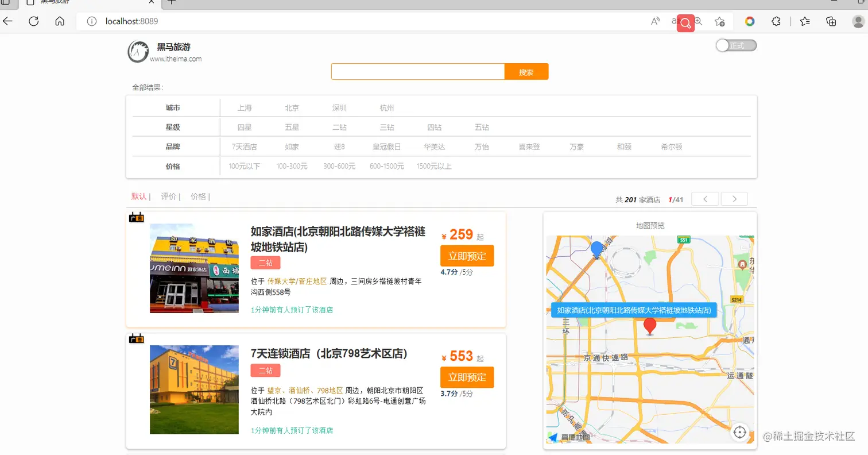Filter city by 深圳
This screenshot has width=868, height=455.
[339, 108]
